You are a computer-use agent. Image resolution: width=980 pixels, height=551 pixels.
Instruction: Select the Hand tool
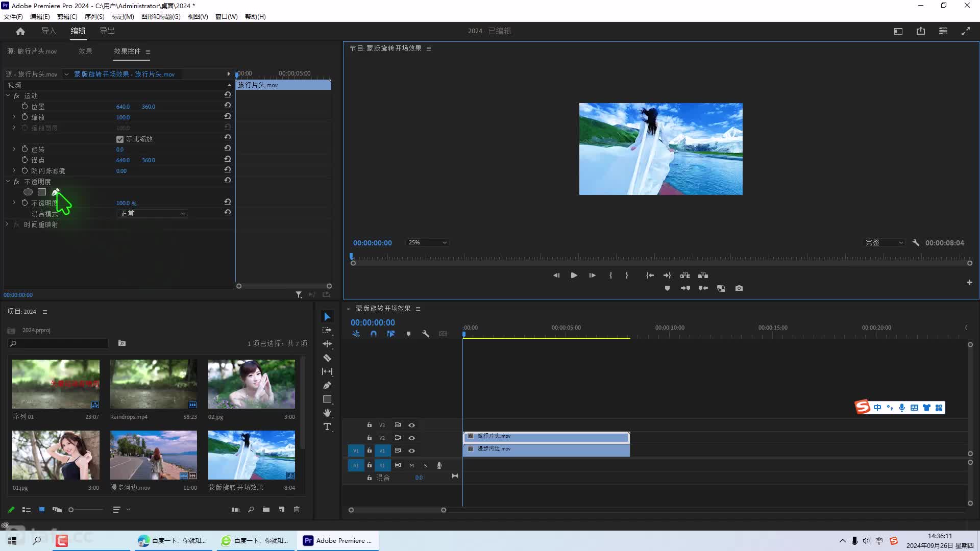(327, 413)
